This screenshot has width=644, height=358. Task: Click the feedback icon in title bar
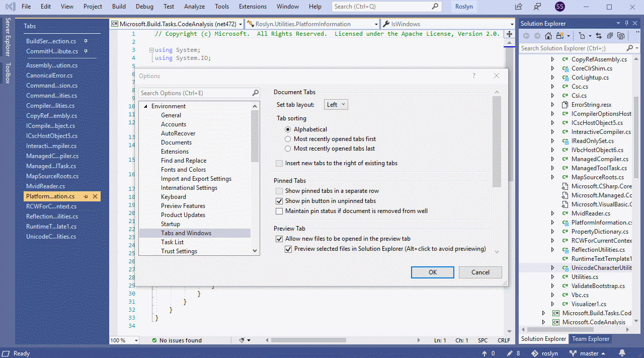tap(537, 7)
